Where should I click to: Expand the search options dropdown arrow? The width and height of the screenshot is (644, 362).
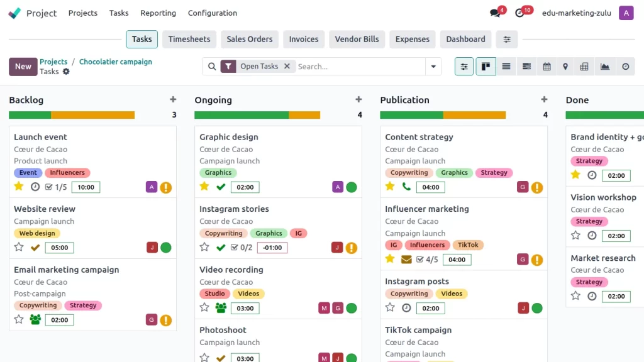[x=433, y=67]
